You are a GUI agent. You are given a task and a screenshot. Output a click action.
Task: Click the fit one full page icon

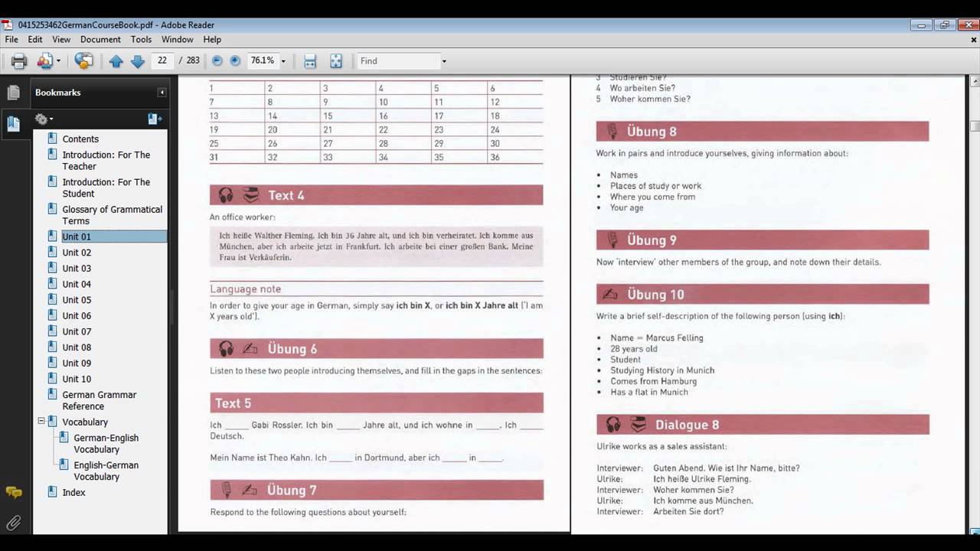(336, 61)
